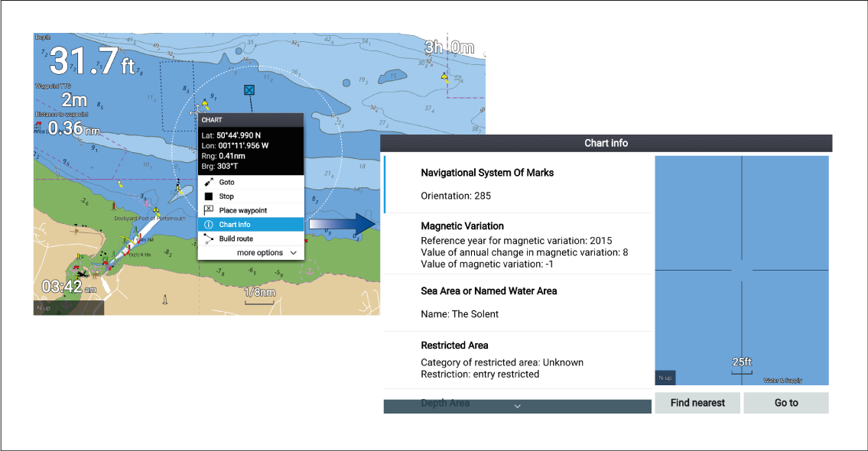Click the Rng: 0.41nm line

coord(223,156)
